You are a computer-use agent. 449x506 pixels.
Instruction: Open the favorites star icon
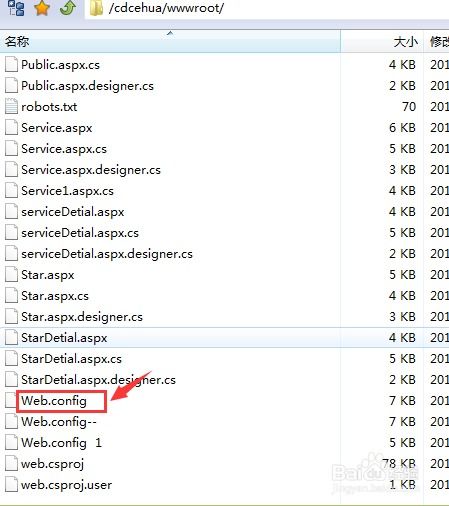click(42, 8)
